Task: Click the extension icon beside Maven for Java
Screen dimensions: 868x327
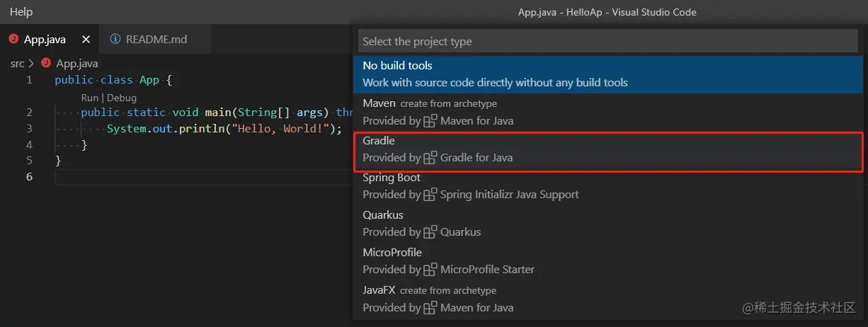Action: pyautogui.click(x=430, y=121)
